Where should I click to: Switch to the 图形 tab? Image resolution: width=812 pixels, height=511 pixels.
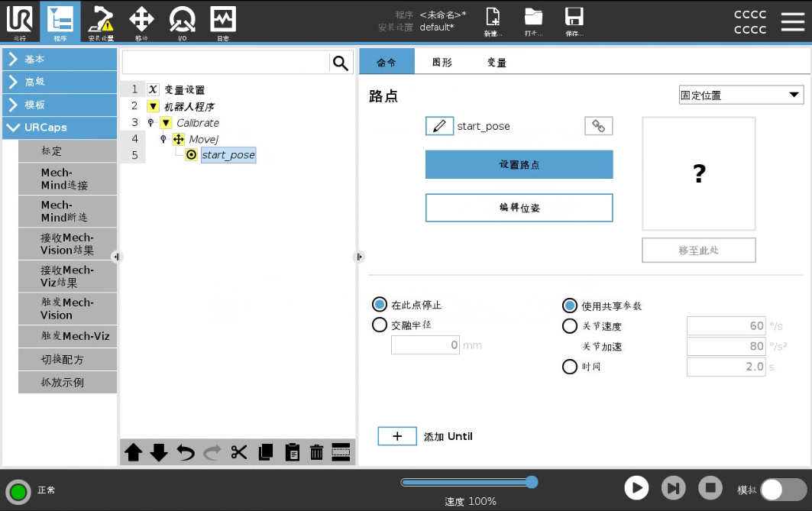click(441, 62)
